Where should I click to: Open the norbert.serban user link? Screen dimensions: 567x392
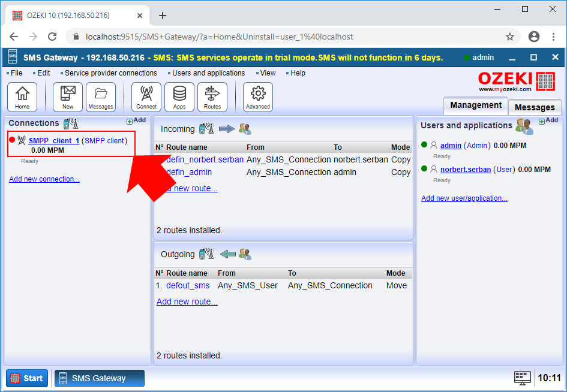coord(466,169)
